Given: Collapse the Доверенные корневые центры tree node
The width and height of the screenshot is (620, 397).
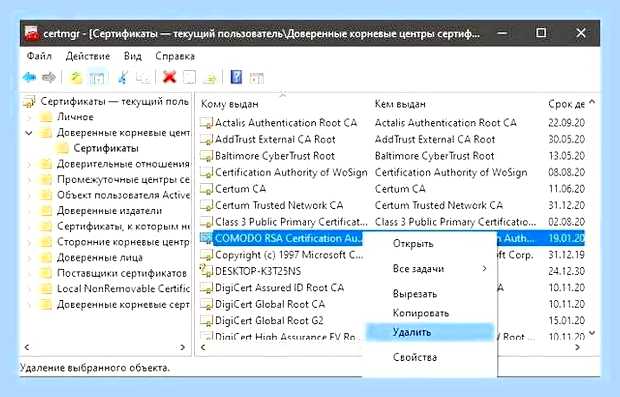Looking at the screenshot, I should (28, 133).
